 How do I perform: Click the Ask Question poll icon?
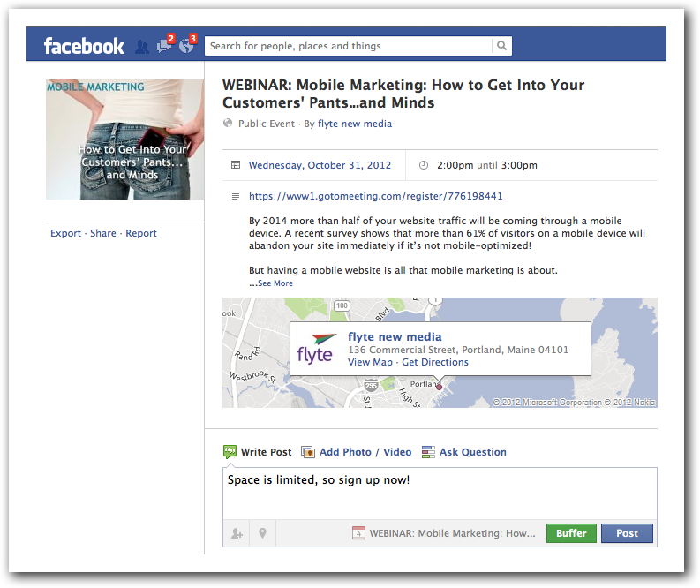428,452
